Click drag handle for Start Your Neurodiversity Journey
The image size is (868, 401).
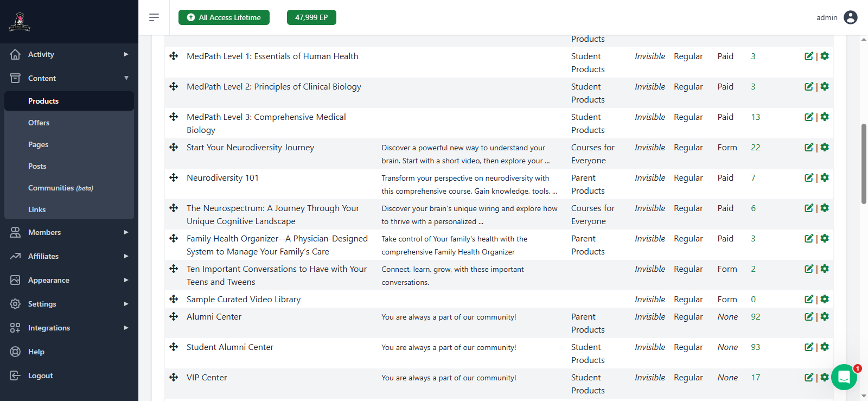tap(174, 148)
